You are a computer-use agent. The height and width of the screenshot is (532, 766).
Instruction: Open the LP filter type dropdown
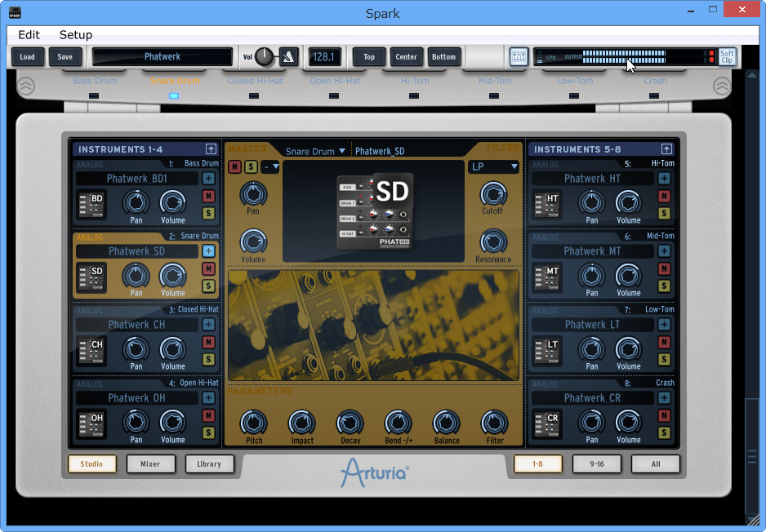tap(493, 167)
